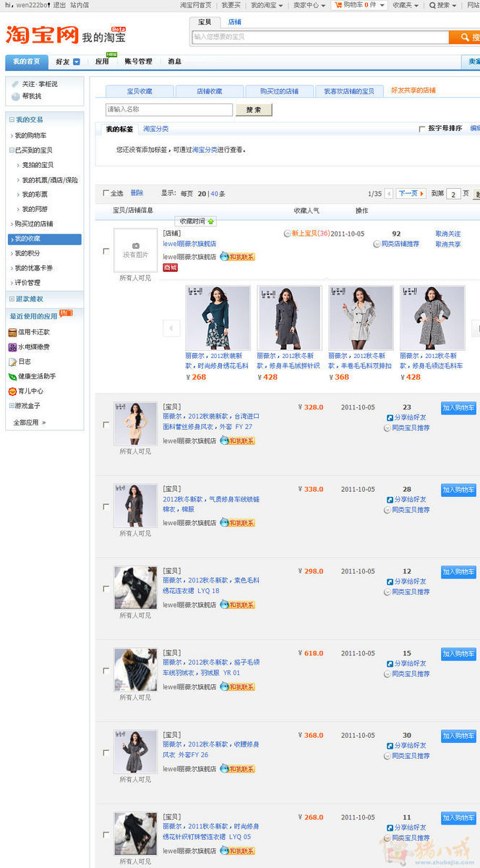Toggle the 全选 select-all checkbox
480x868 pixels.
[106, 193]
